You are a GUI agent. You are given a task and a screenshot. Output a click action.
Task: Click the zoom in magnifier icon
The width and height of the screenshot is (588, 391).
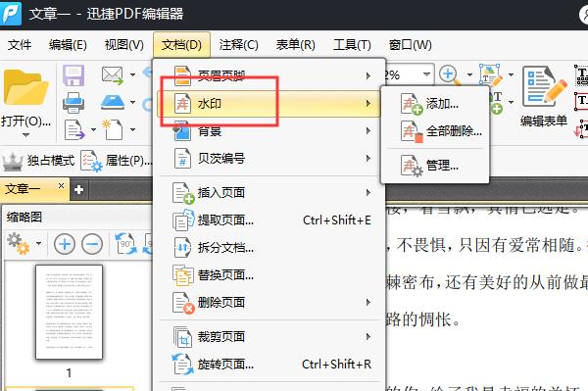pyautogui.click(x=449, y=74)
